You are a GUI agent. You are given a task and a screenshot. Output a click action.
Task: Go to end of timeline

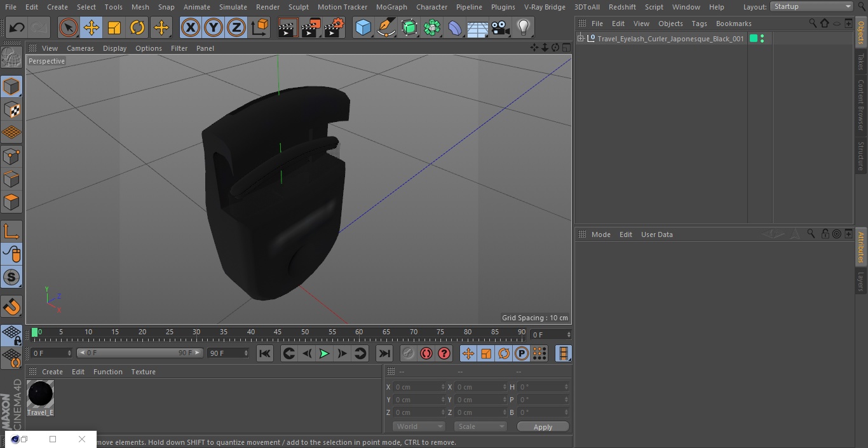tap(384, 353)
